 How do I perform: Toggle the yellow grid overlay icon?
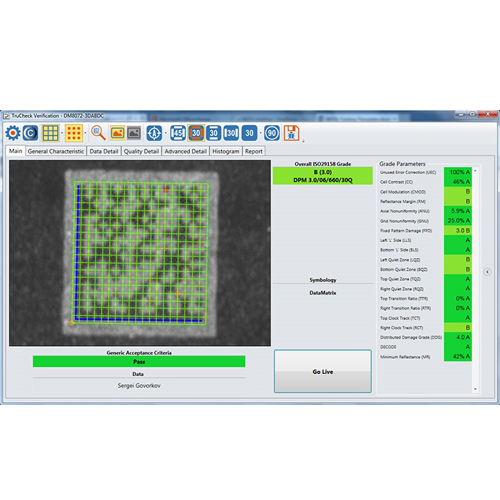pos(51,133)
